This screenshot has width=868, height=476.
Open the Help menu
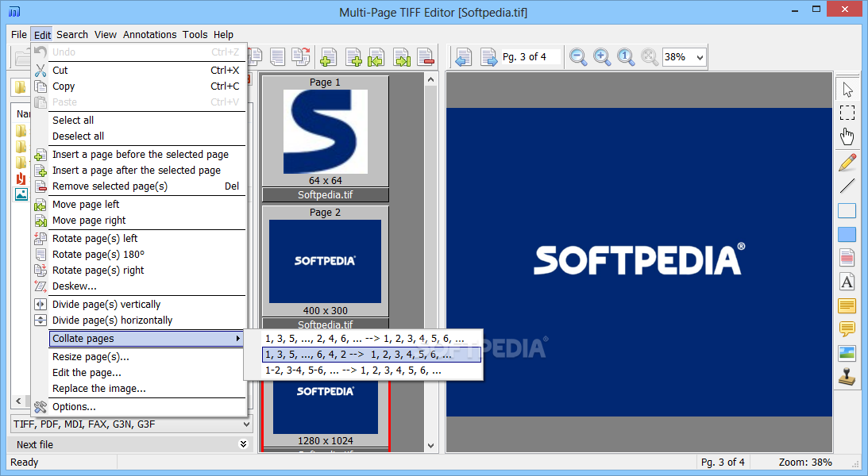tap(223, 34)
